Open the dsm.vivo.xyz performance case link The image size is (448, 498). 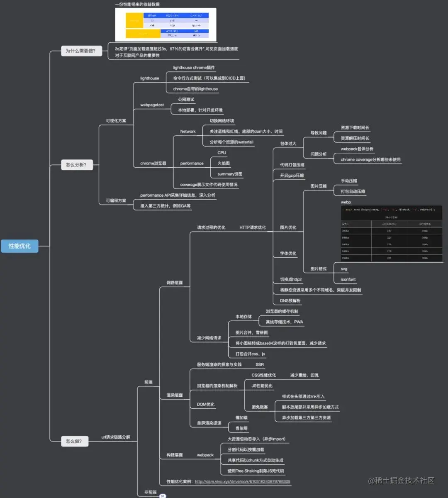click(x=242, y=482)
